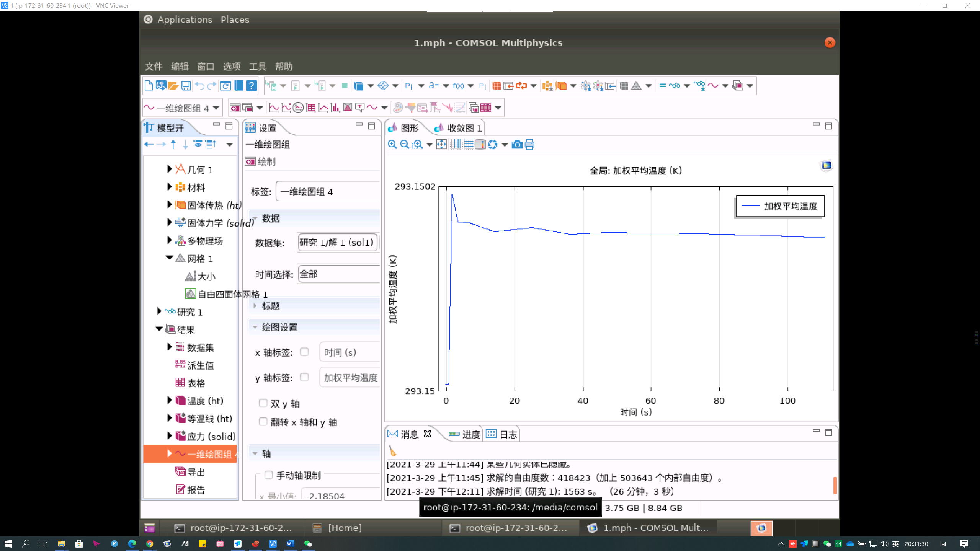The height and width of the screenshot is (551, 980).
Task: Click the Zoom Extents icon
Action: point(441,145)
